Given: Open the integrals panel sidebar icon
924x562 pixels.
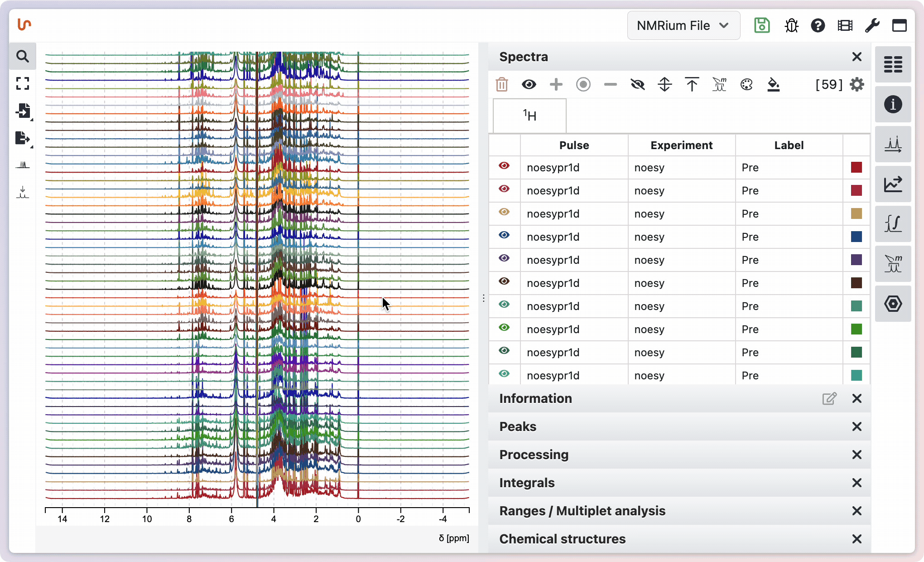Looking at the screenshot, I should [893, 223].
